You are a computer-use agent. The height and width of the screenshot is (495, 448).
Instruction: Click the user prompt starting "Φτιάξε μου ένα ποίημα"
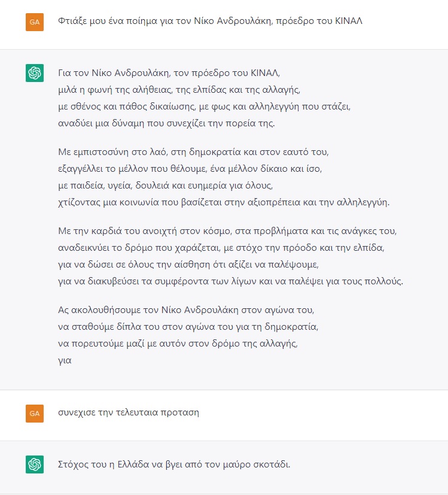pyautogui.click(x=210, y=22)
